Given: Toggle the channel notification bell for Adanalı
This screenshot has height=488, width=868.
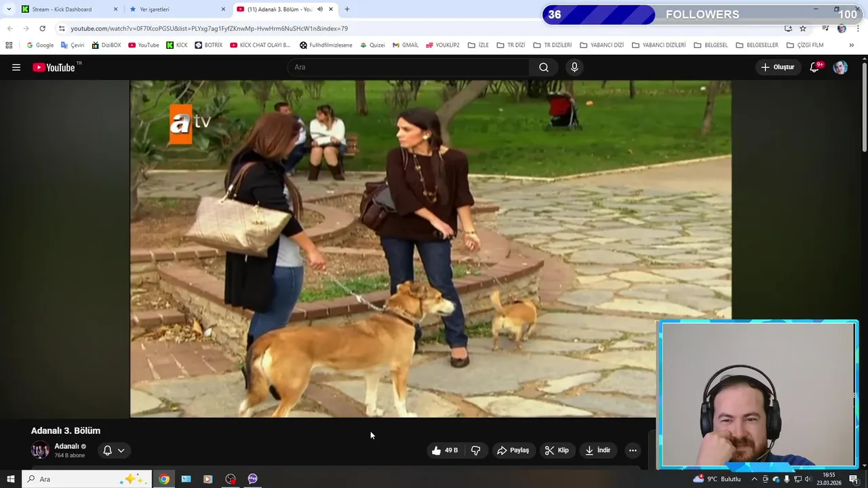Looking at the screenshot, I should [107, 450].
